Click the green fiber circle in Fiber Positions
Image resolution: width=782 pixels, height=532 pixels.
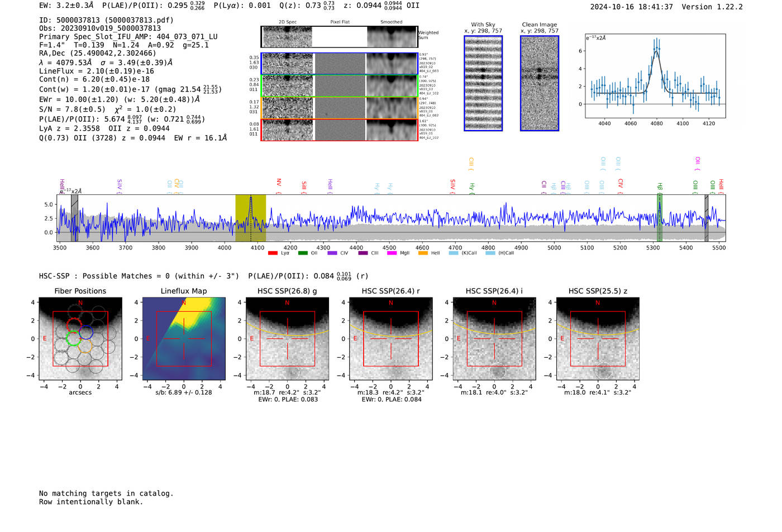[x=73, y=338]
